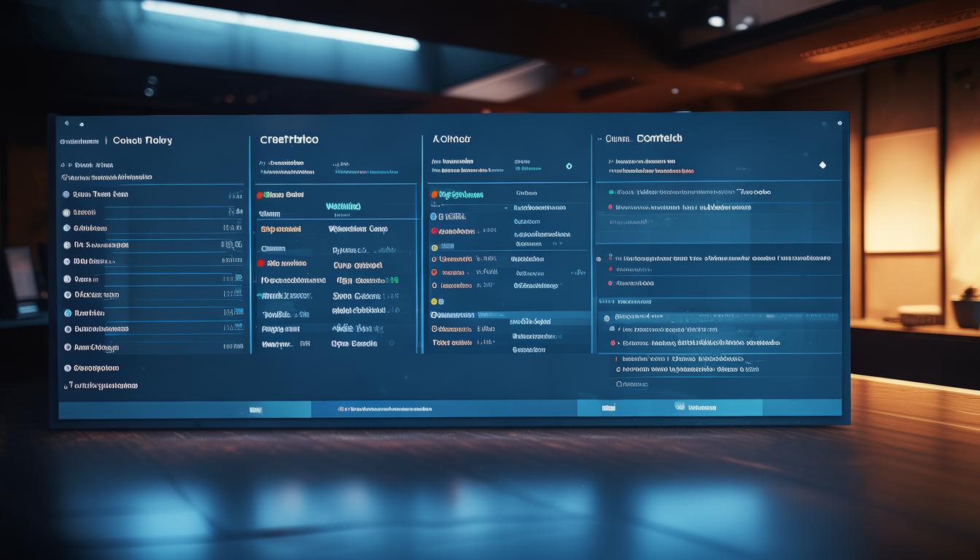This screenshot has width=980, height=560.
Task: Select the first radio circle in the left list
Action: pos(66,195)
